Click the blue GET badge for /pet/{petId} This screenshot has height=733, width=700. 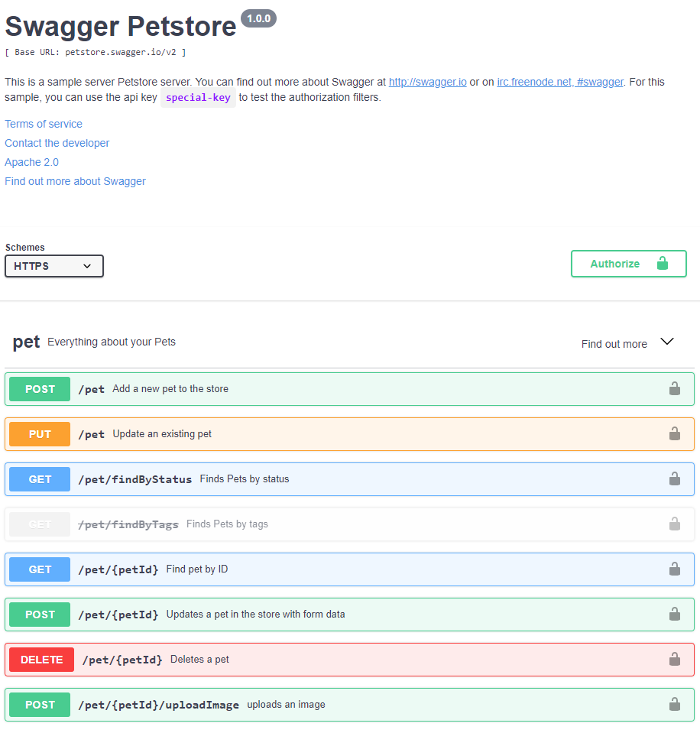coord(40,569)
